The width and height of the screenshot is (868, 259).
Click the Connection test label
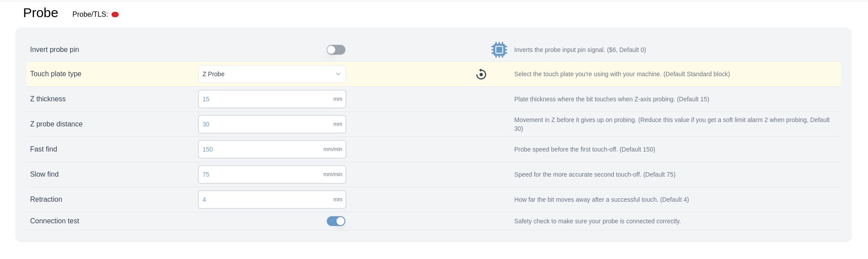[x=55, y=221]
